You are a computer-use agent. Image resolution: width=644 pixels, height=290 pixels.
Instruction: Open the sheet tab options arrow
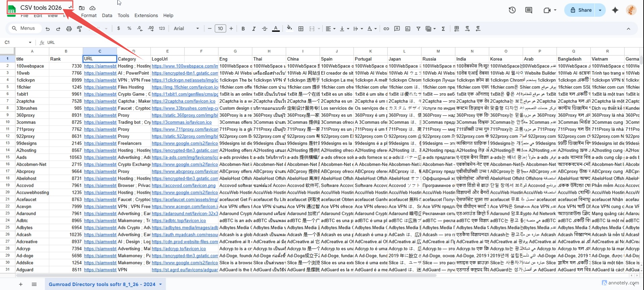click(x=160, y=284)
